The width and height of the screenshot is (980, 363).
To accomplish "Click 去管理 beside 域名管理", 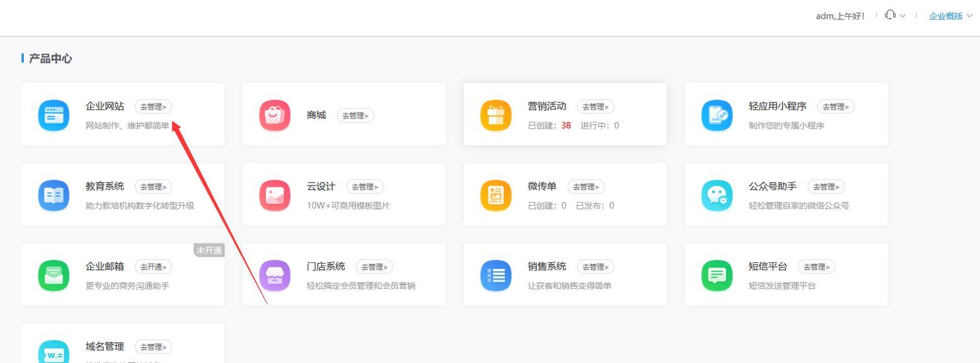I will pyautogui.click(x=153, y=347).
